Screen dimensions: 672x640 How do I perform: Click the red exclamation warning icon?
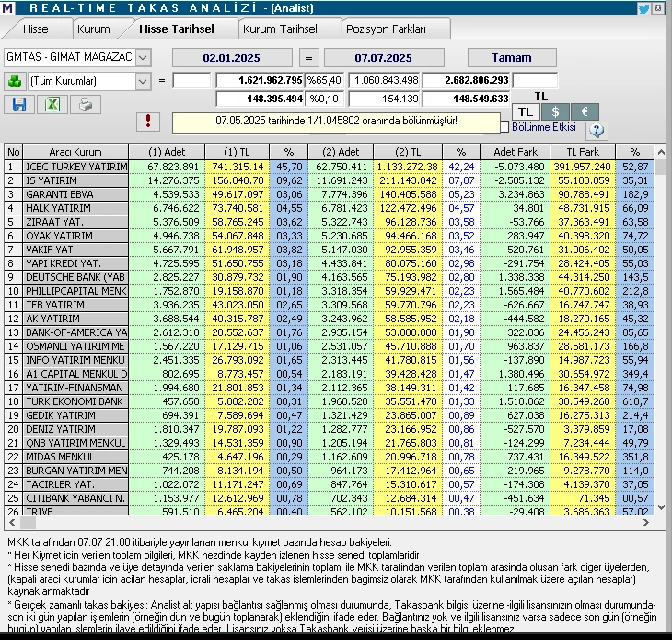[x=148, y=122]
